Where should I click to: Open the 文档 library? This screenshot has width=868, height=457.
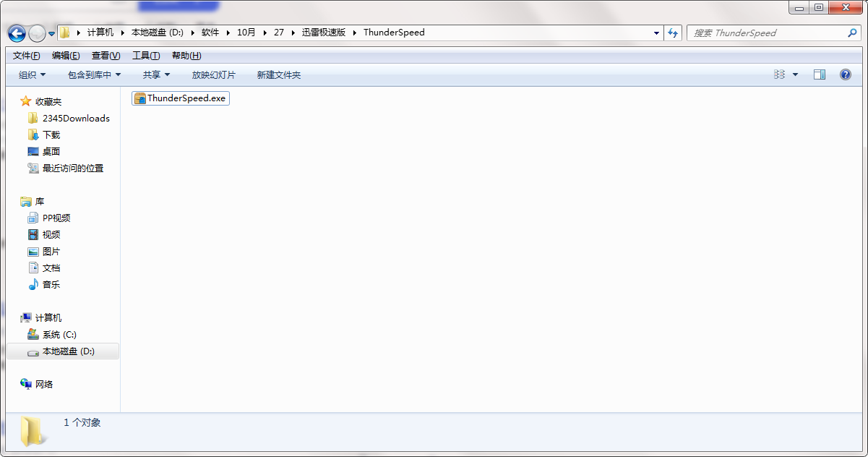pos(51,268)
